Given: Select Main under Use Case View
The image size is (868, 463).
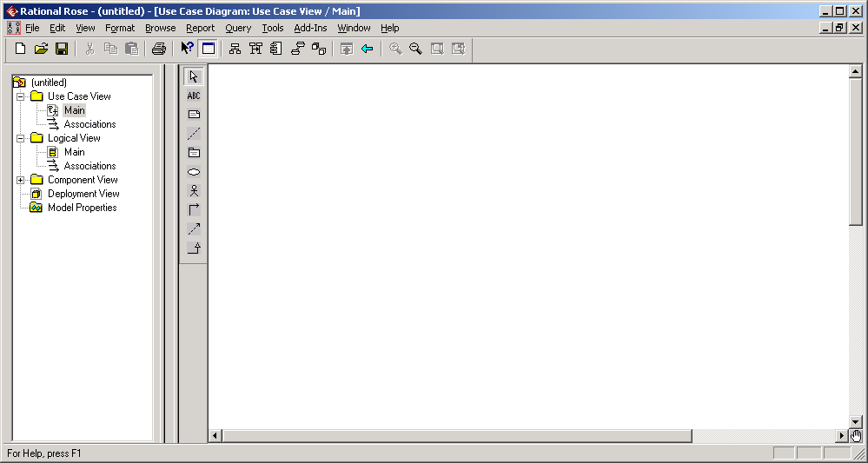Looking at the screenshot, I should pos(74,110).
